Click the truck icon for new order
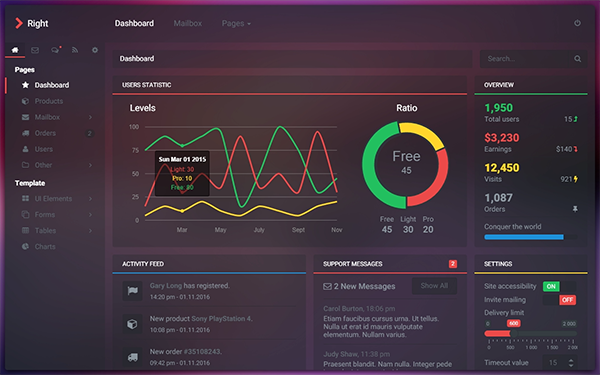This screenshot has height=375, width=600. click(132, 357)
